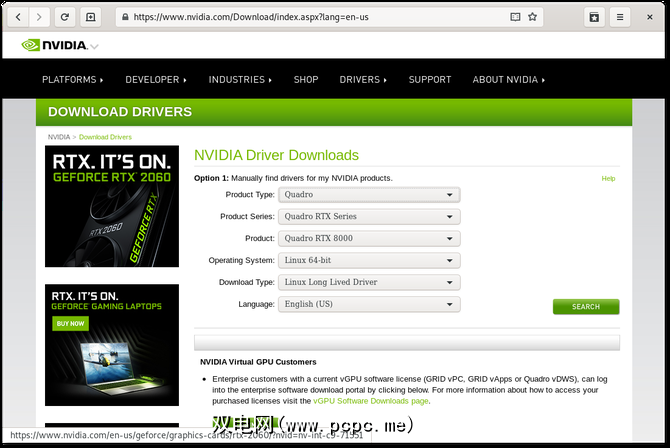The width and height of the screenshot is (670, 448).
Task: Open the browser hamburger menu
Action: pos(620,17)
